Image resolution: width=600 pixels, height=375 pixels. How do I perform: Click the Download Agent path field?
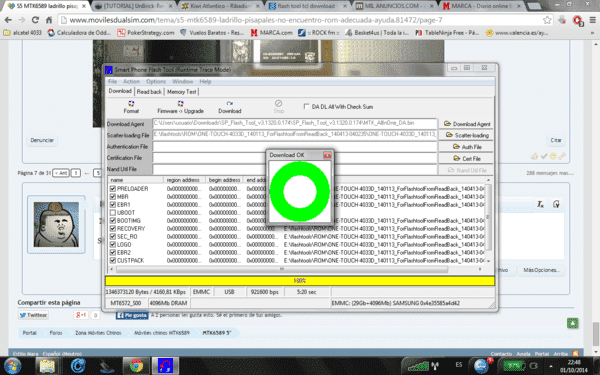point(295,123)
